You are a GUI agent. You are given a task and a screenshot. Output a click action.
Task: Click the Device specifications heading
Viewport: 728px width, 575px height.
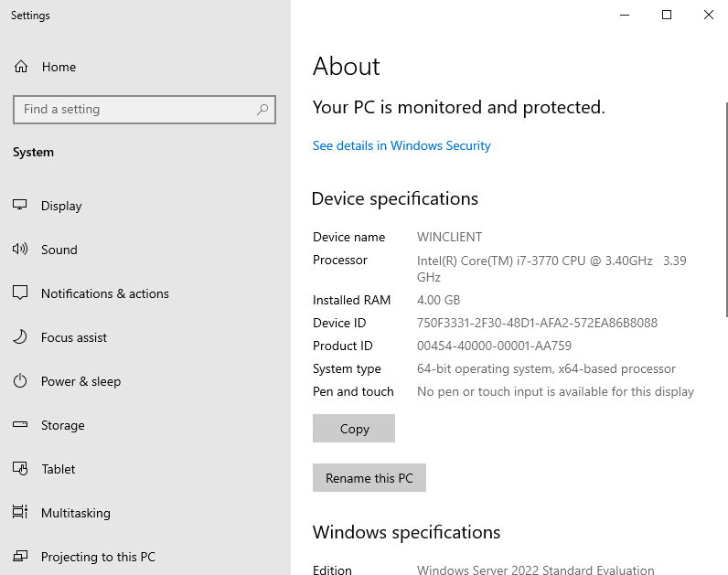coord(395,199)
